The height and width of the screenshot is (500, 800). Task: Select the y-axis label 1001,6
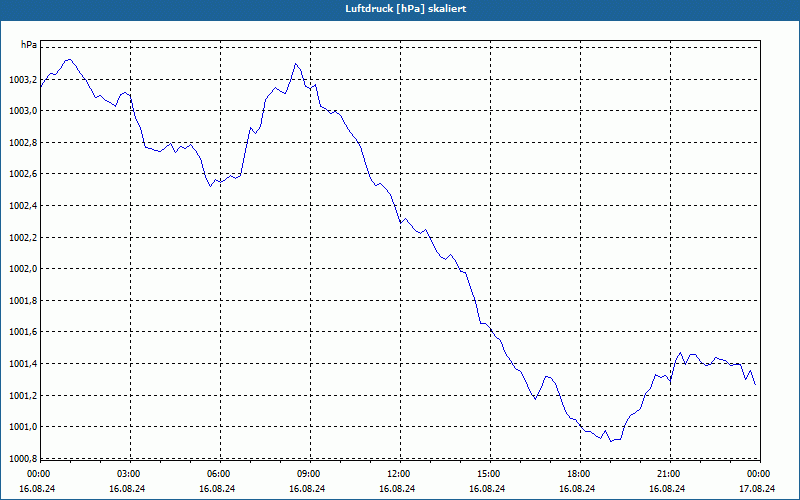point(23,332)
